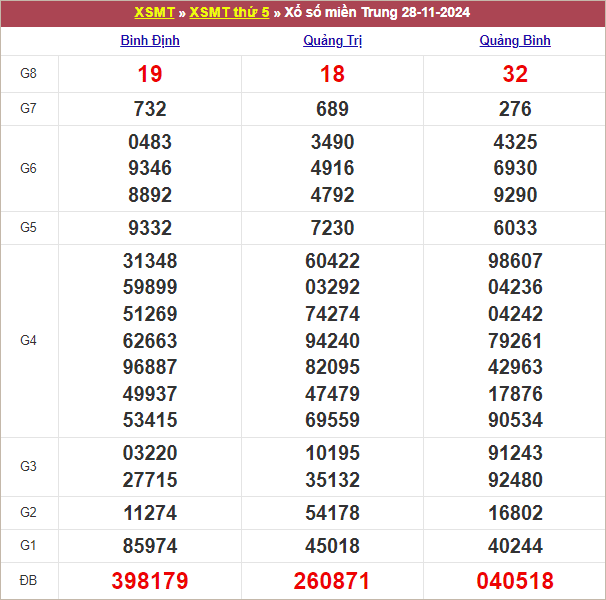Image resolution: width=606 pixels, height=600 pixels.
Task: Select G5 number 6033
Action: pos(515,228)
